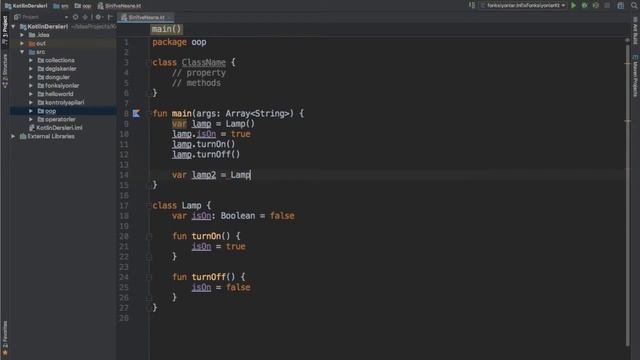Click turnOn function name on line 20
Image resolution: width=640 pixels, height=360 pixels.
tap(206, 236)
